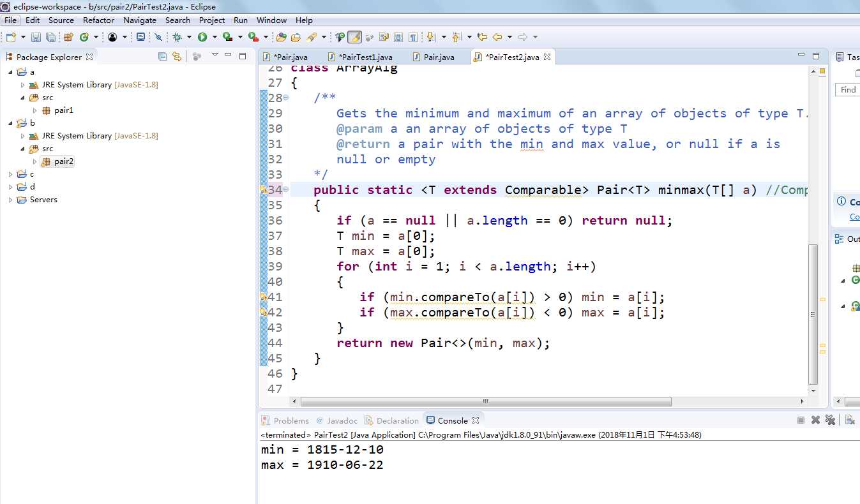The width and height of the screenshot is (860, 504).
Task: Close the *PairTest2.java editor tab
Action: point(547,57)
